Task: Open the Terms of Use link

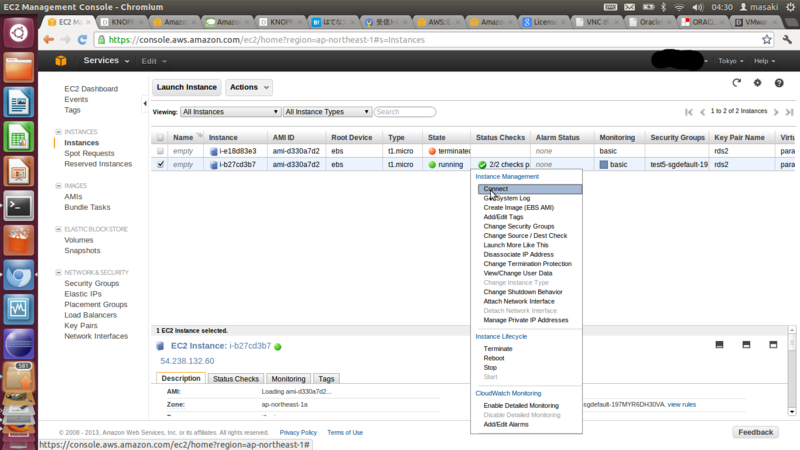Action: click(345, 433)
